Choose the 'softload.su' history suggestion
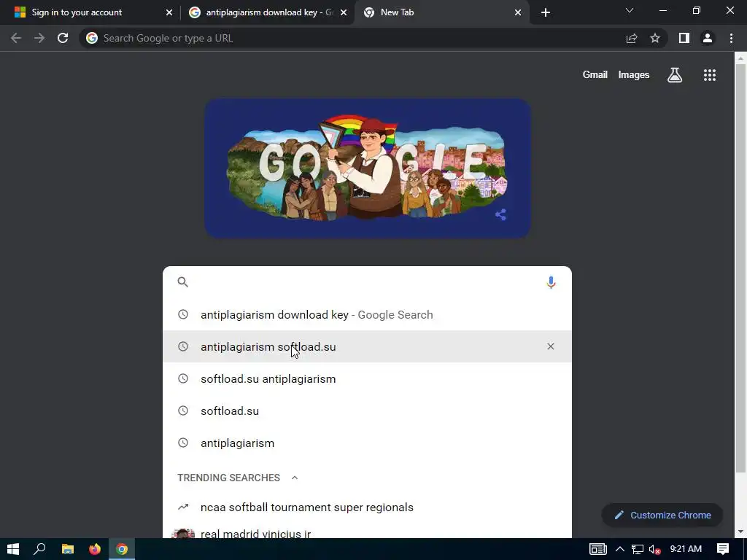 [x=368, y=411]
